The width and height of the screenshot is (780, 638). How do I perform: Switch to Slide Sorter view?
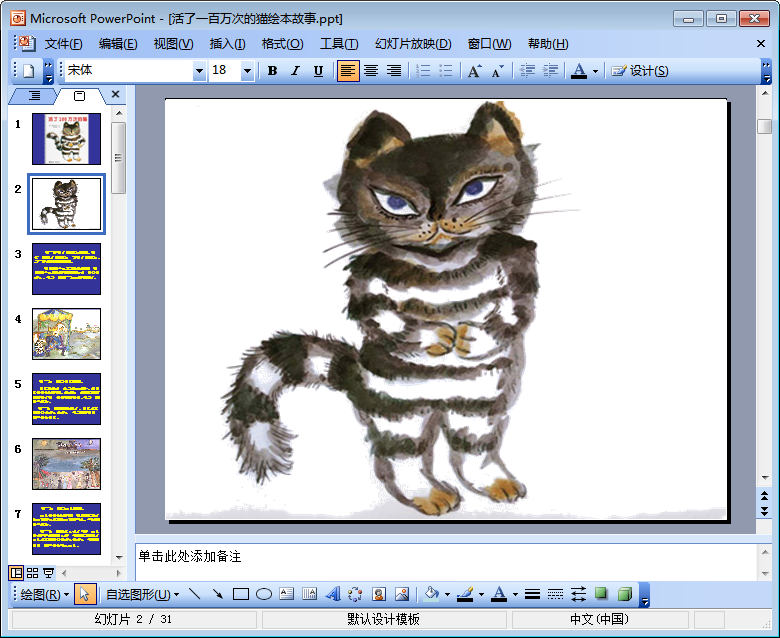pyautogui.click(x=32, y=573)
